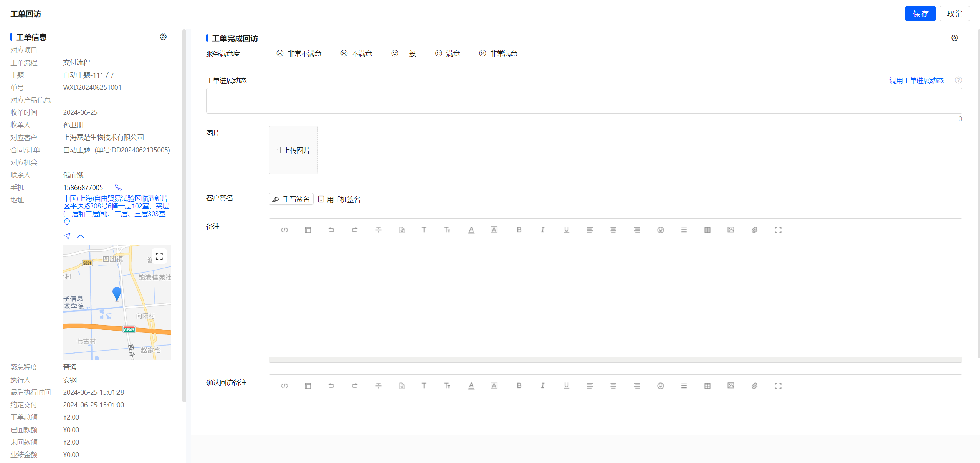Image resolution: width=980 pixels, height=463 pixels.
Task: Click 手写签名 button
Action: pos(291,199)
